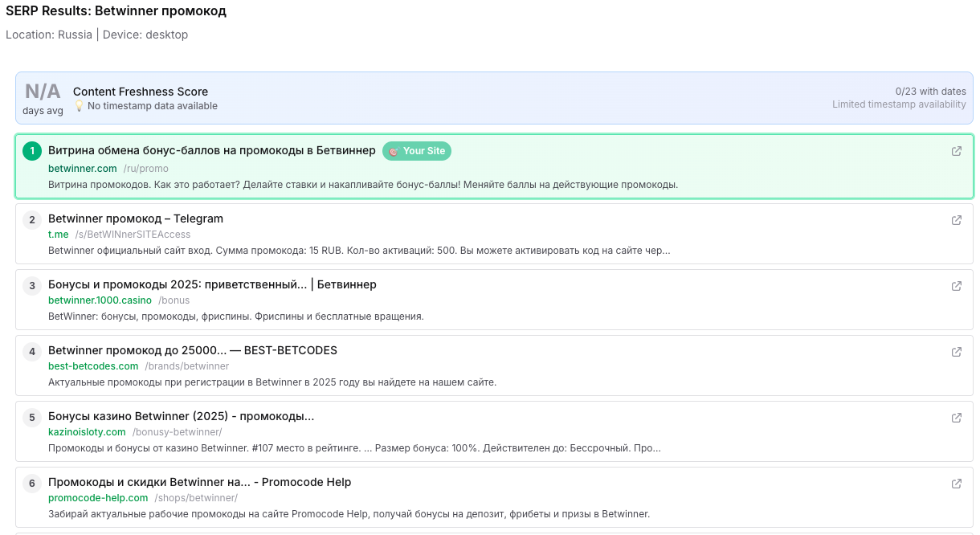Select the betwinner.com domain link
The width and height of the screenshot is (980, 535).
82,168
